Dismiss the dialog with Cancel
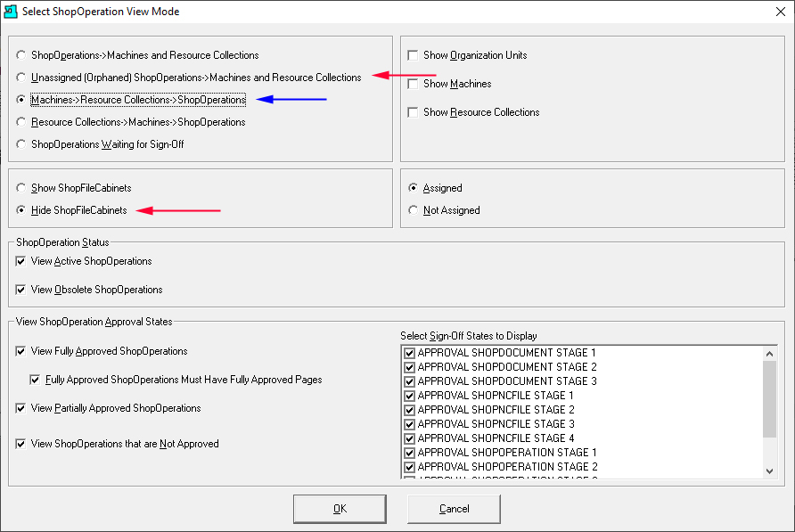Viewport: 795px width, 532px height. pos(454,509)
